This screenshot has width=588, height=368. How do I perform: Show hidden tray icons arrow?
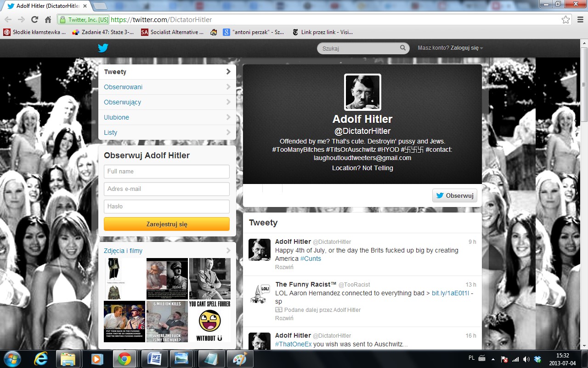493,359
